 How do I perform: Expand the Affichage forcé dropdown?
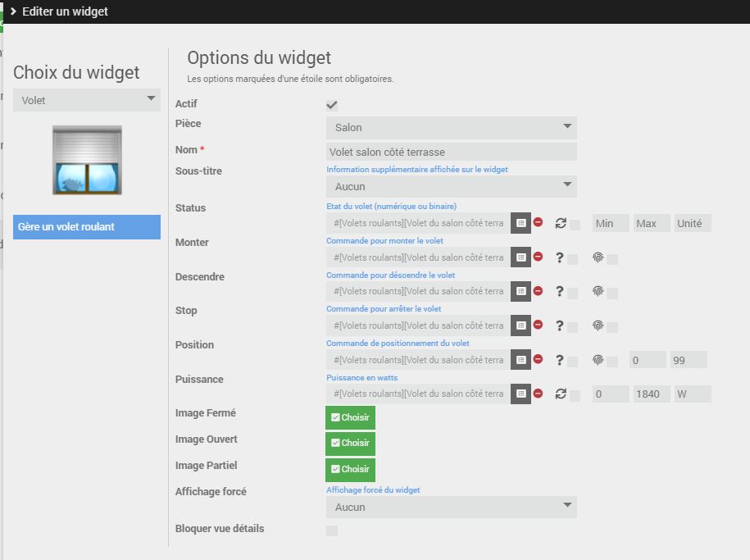tap(451, 507)
